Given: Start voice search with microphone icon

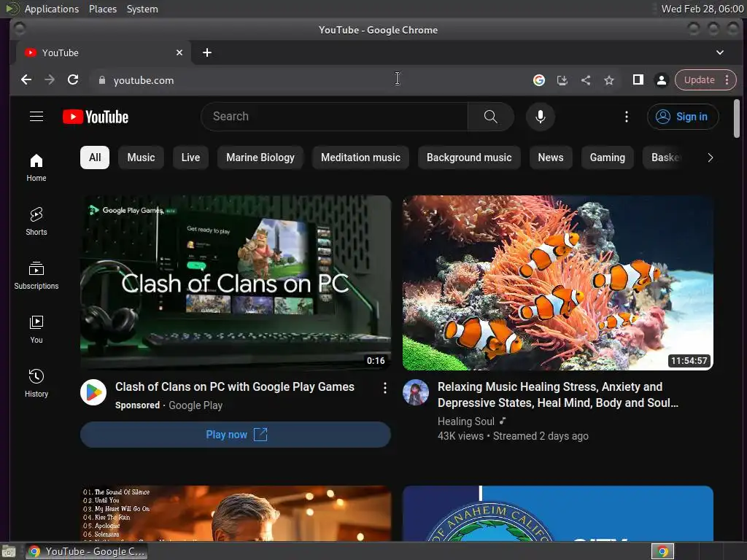Looking at the screenshot, I should [541, 117].
